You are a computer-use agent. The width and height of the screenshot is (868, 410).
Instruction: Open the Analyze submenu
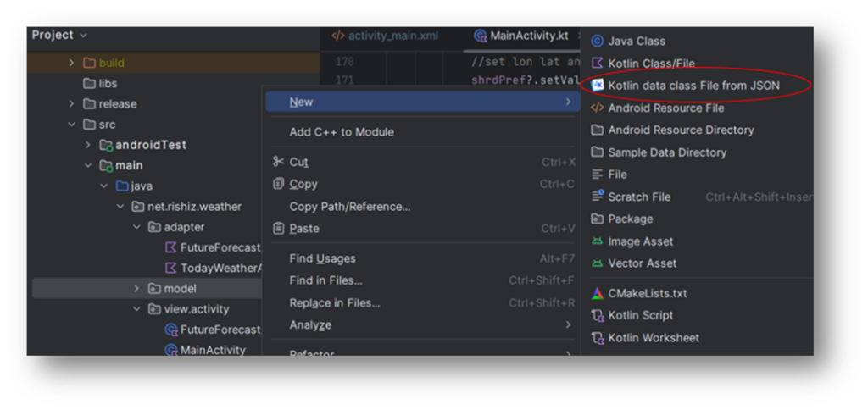click(310, 324)
